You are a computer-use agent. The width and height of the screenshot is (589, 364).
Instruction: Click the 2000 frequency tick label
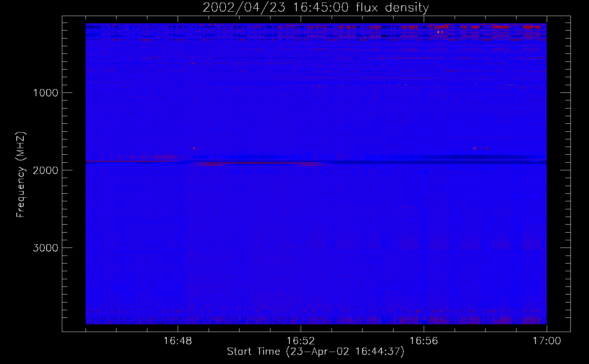46,170
